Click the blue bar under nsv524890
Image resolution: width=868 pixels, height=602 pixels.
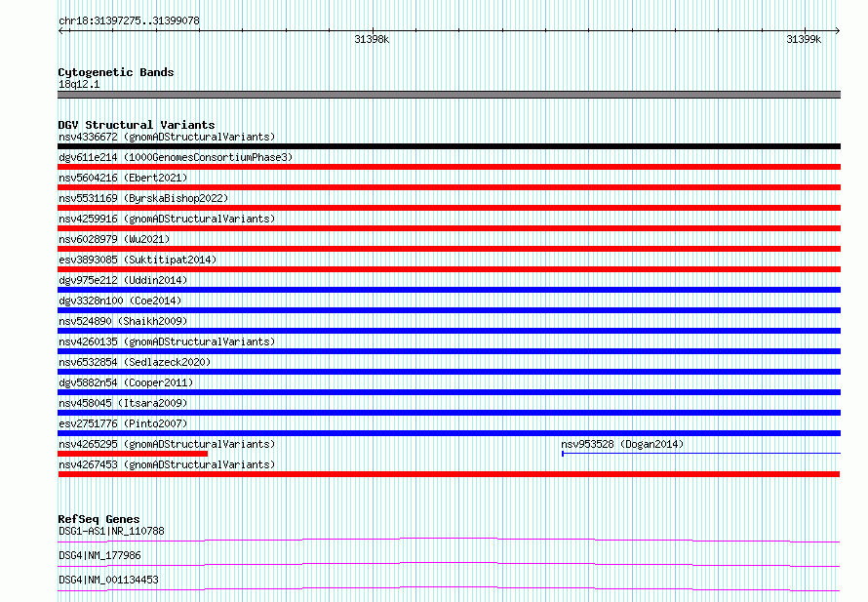pos(449,331)
